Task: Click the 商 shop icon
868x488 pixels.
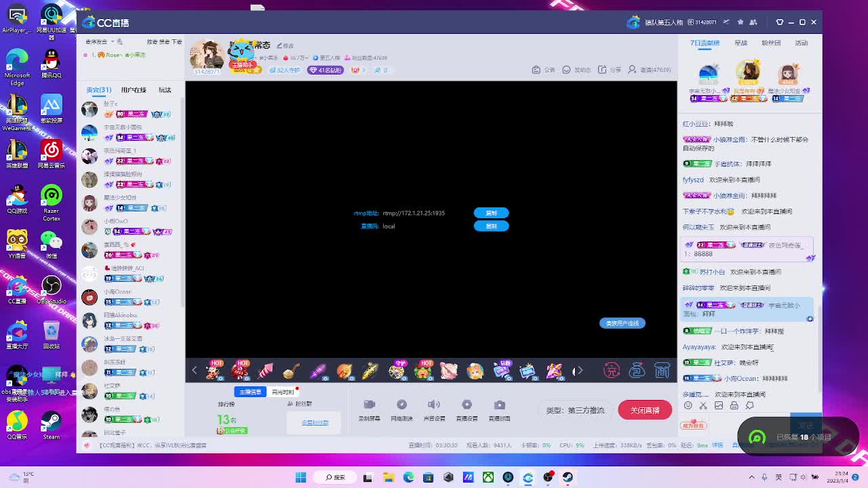Action: (x=662, y=371)
